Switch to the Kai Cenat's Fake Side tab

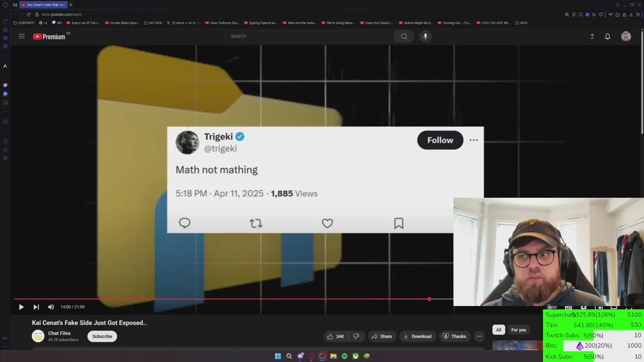[43, 5]
